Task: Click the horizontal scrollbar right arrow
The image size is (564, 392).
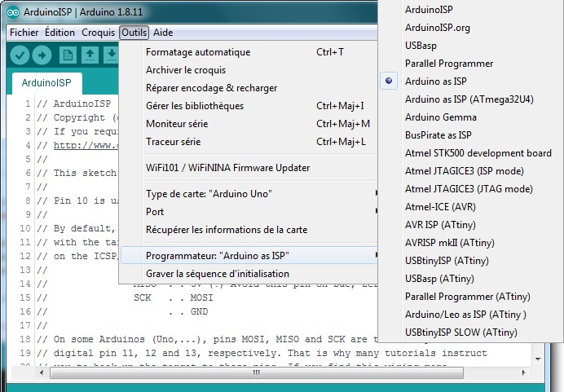Action: tap(523, 372)
